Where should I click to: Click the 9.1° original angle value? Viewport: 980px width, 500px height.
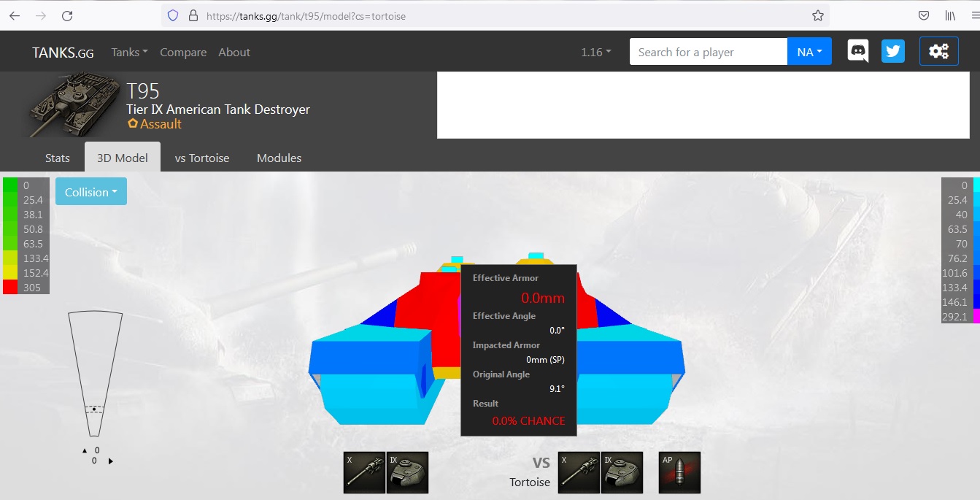pos(557,389)
